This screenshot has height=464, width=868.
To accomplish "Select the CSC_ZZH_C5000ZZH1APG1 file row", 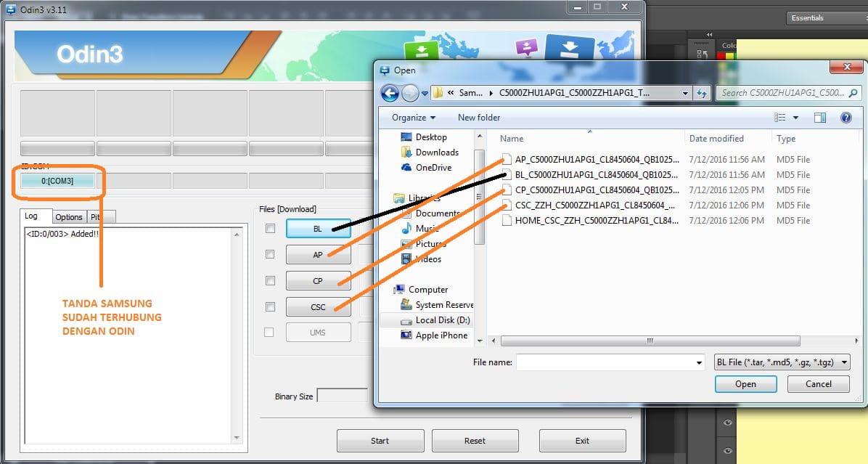I will click(655, 205).
